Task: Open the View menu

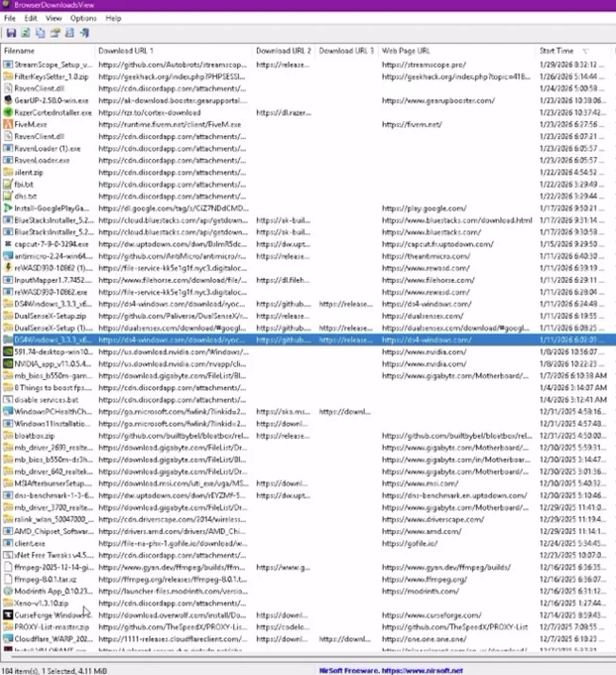Action: click(54, 18)
